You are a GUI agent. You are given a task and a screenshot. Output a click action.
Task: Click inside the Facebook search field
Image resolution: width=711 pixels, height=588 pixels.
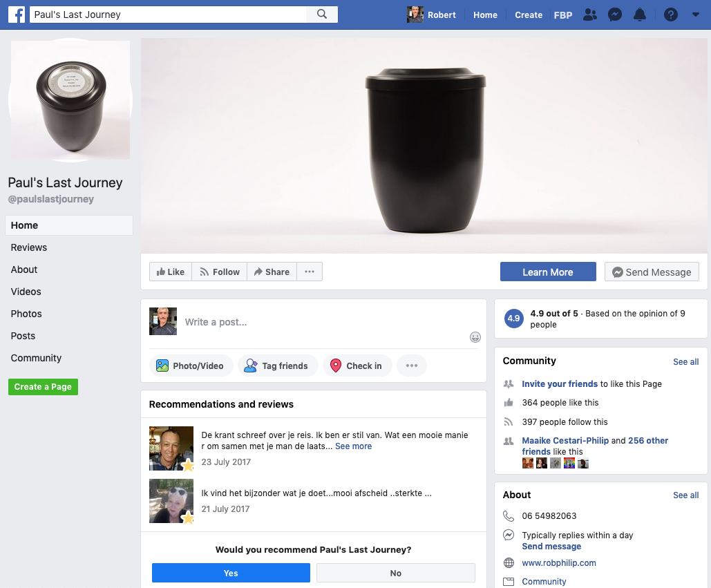click(168, 15)
